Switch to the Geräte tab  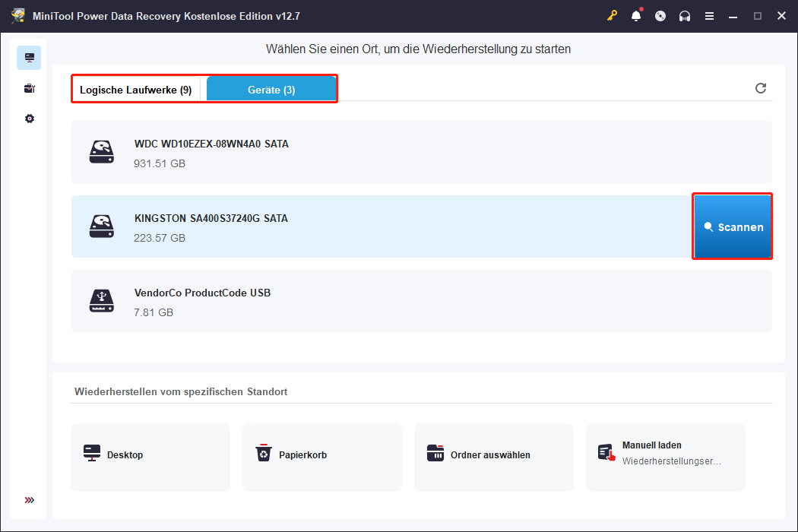[271, 89]
